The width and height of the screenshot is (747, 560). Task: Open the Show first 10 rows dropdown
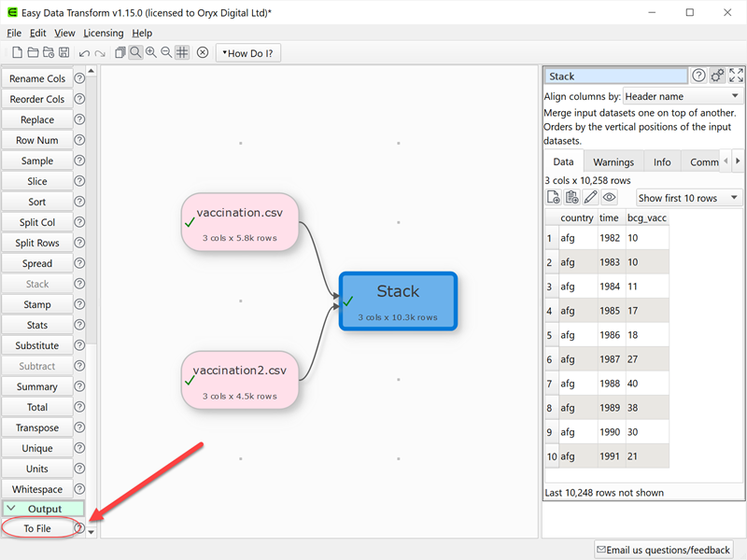687,197
